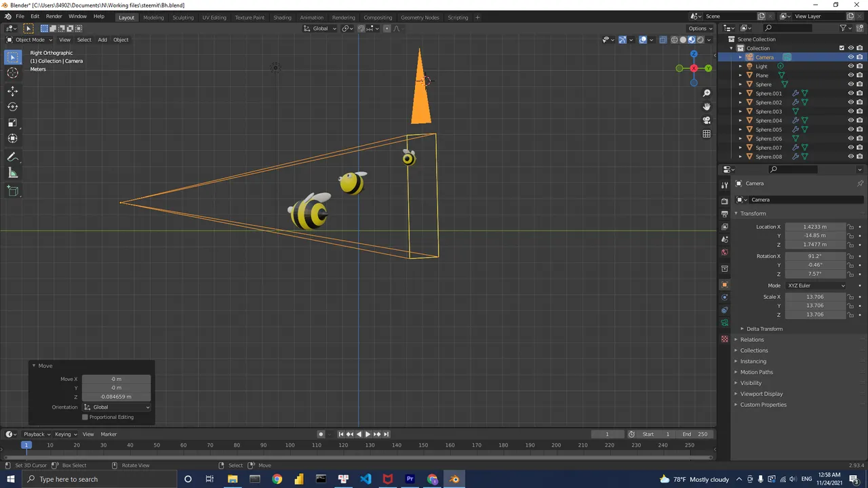Switch to the Geometry Nodes workspace tab
Screen dimensions: 868x488
coord(420,17)
